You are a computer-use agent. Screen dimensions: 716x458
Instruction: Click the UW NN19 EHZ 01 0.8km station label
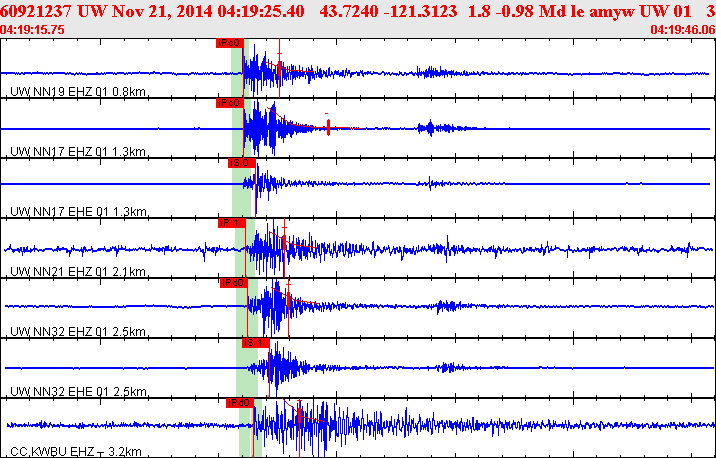tap(78, 92)
